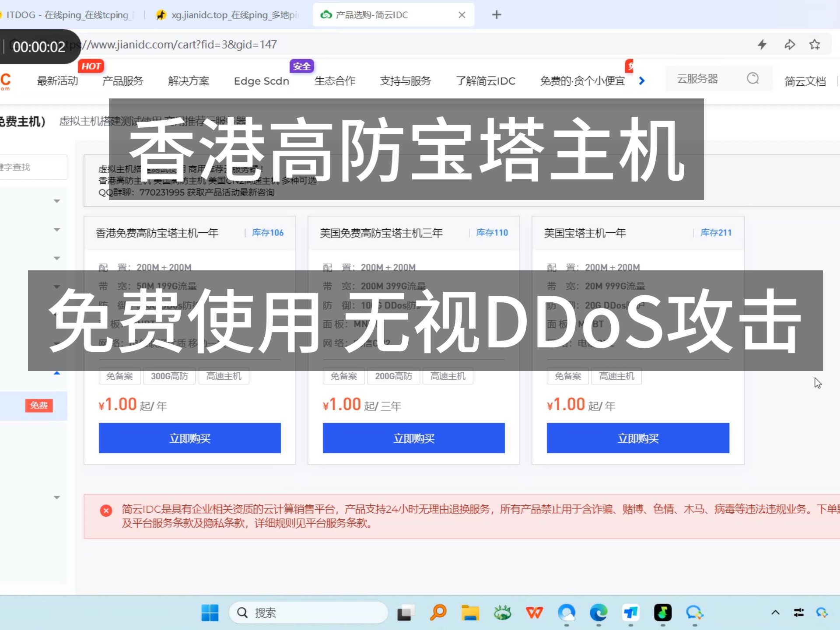
Task: Click the taskbar 搜索 search box
Action: (x=308, y=613)
